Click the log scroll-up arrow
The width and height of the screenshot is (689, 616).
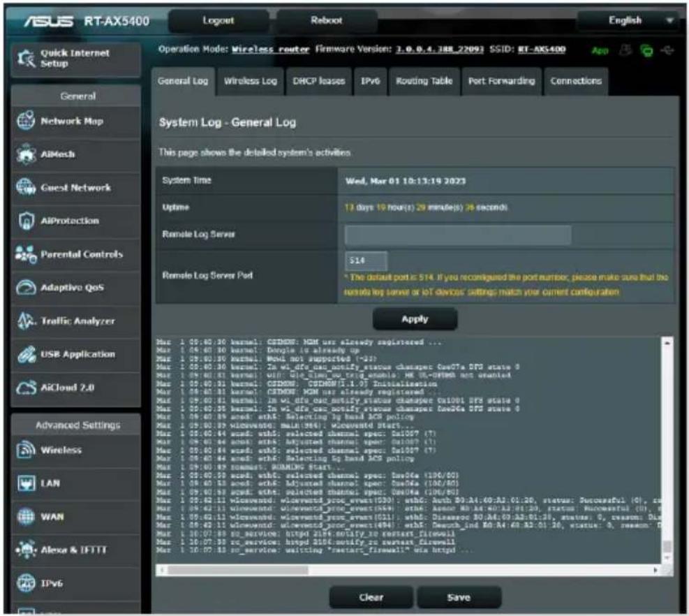tap(667, 342)
